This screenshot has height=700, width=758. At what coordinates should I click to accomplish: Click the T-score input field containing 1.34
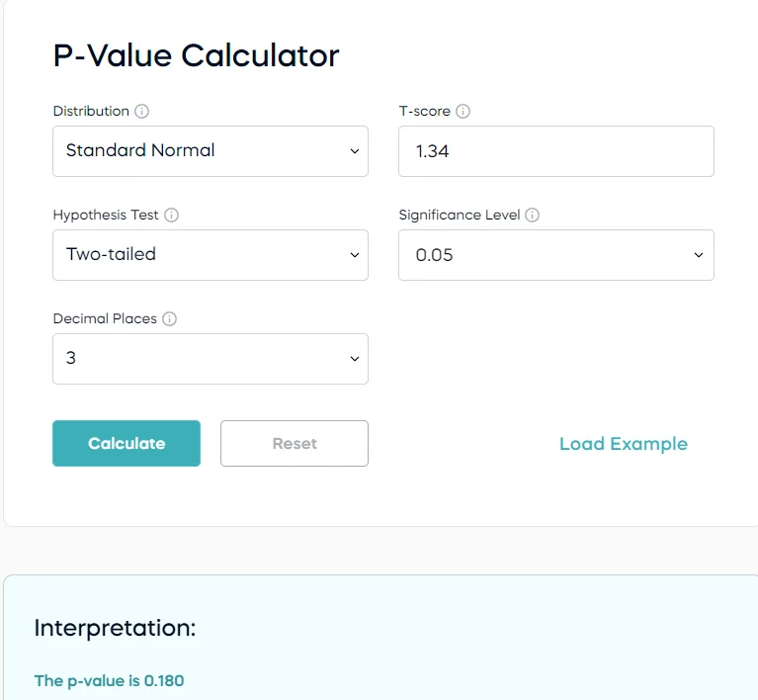[555, 151]
